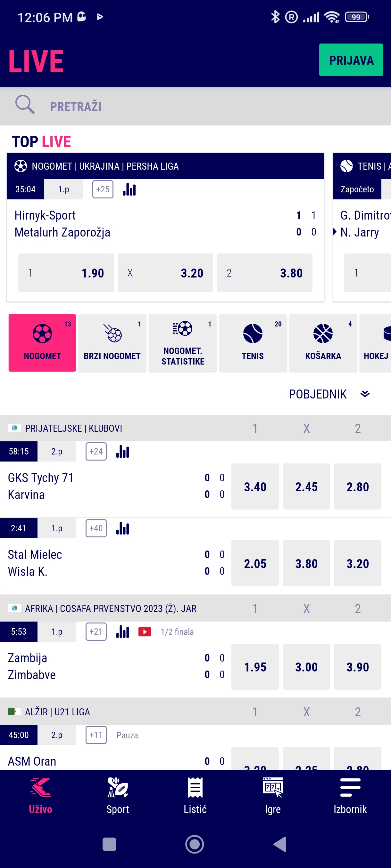Screen dimensions: 391x868
Task: Select odds 1.90 for Hirnyk-Sport win
Action: 66,273
